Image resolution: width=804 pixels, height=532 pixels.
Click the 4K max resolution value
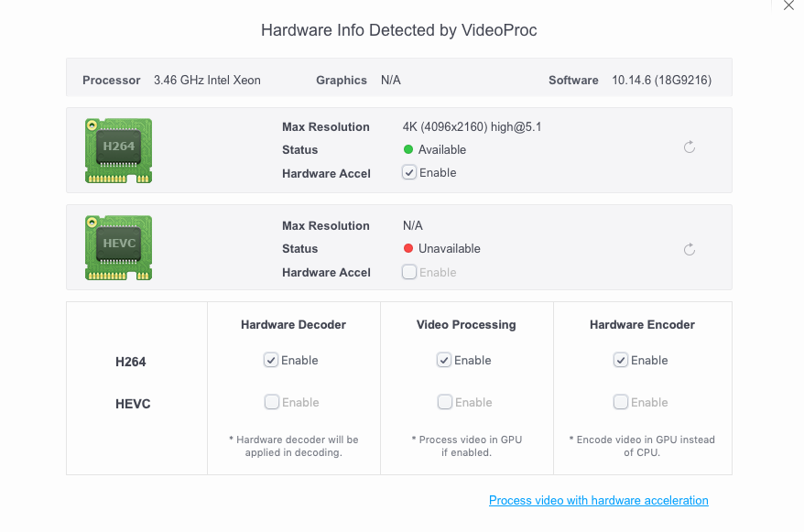click(472, 126)
